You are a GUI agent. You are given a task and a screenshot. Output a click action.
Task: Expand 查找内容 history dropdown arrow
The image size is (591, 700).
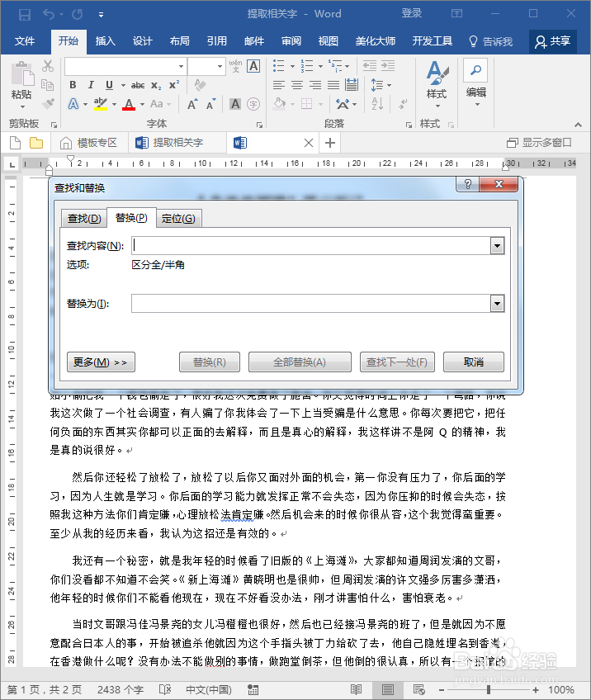pyautogui.click(x=497, y=245)
